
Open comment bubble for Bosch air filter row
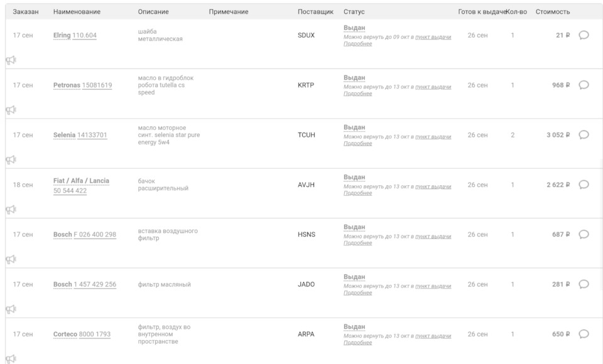pos(583,234)
